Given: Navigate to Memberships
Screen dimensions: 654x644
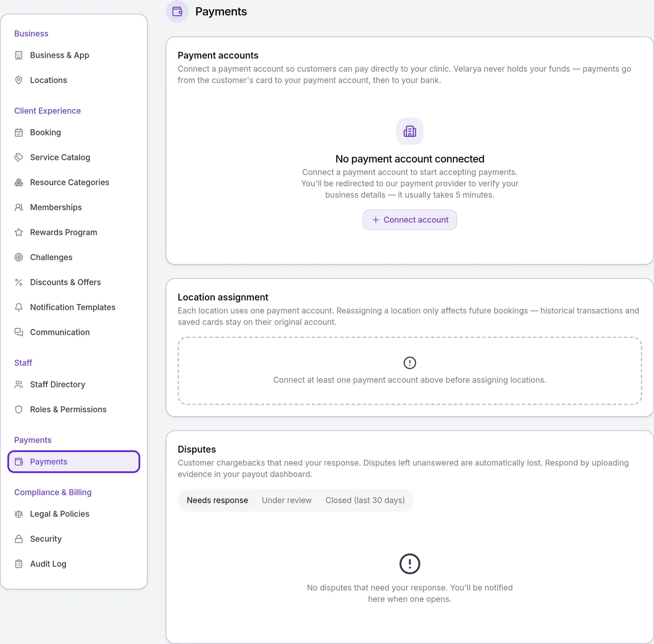Looking at the screenshot, I should tap(74, 208).
